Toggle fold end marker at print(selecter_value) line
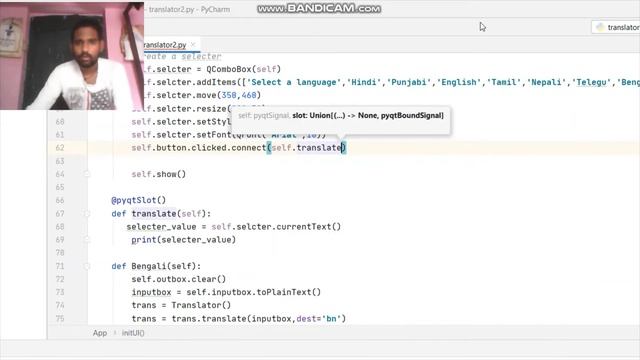Screen dimensions: 640x360 pyautogui.click(x=87, y=240)
